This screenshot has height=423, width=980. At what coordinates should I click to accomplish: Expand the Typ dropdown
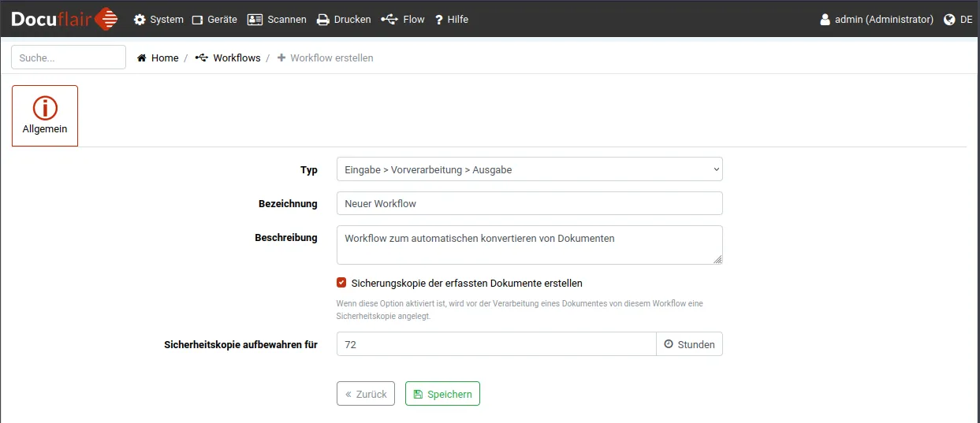(x=529, y=169)
